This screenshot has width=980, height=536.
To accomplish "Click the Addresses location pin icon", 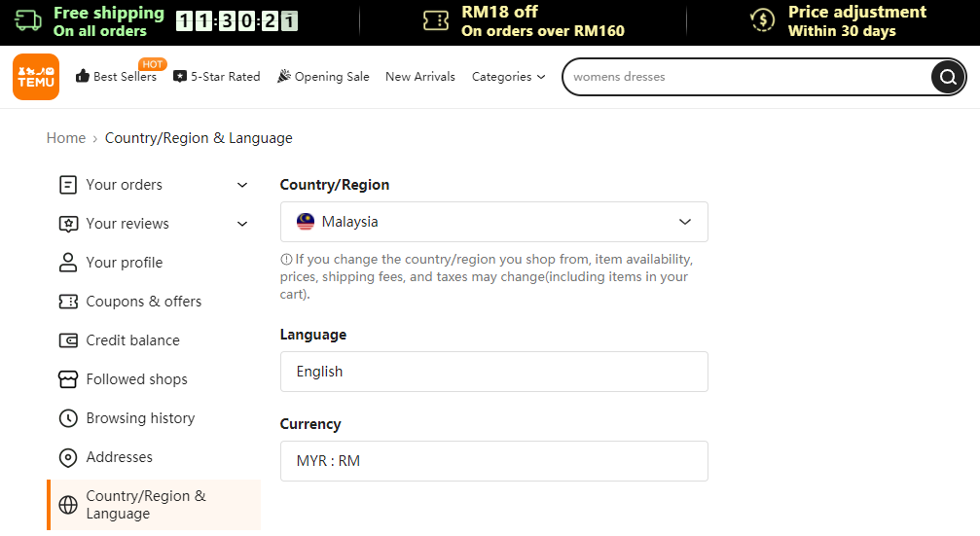I will pyautogui.click(x=68, y=457).
